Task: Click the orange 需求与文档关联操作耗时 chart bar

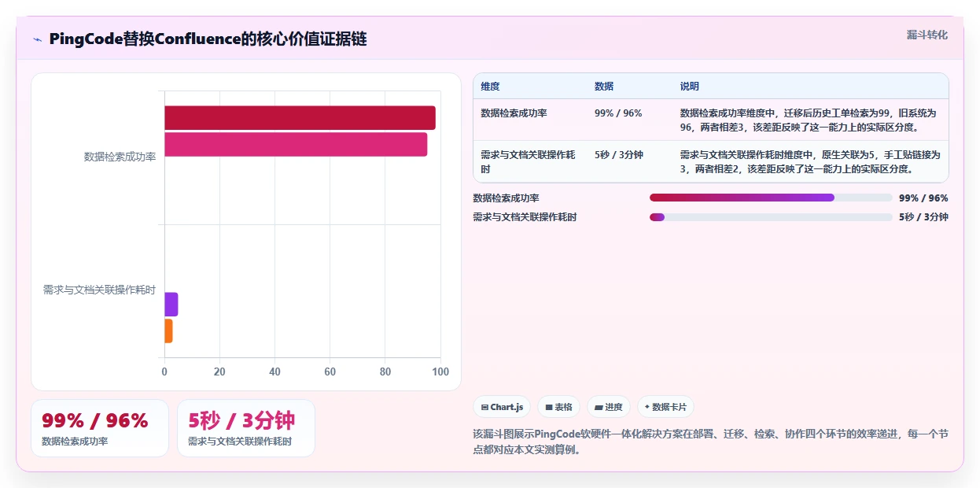Action: coord(168,331)
